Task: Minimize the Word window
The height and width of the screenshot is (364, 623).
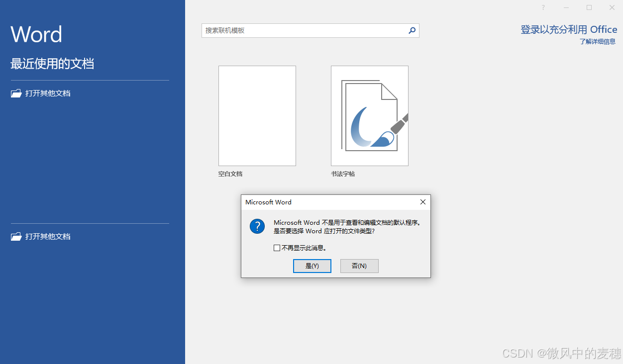Action: [x=566, y=7]
